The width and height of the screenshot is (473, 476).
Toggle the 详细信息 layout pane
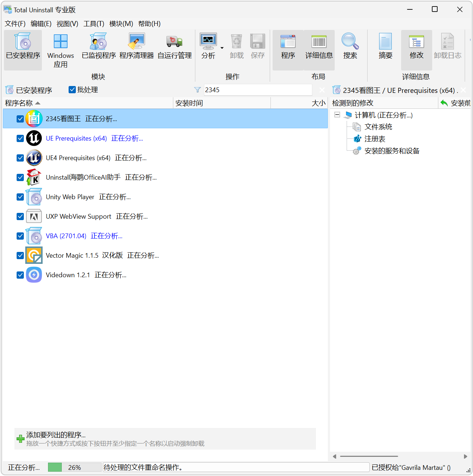click(x=319, y=50)
